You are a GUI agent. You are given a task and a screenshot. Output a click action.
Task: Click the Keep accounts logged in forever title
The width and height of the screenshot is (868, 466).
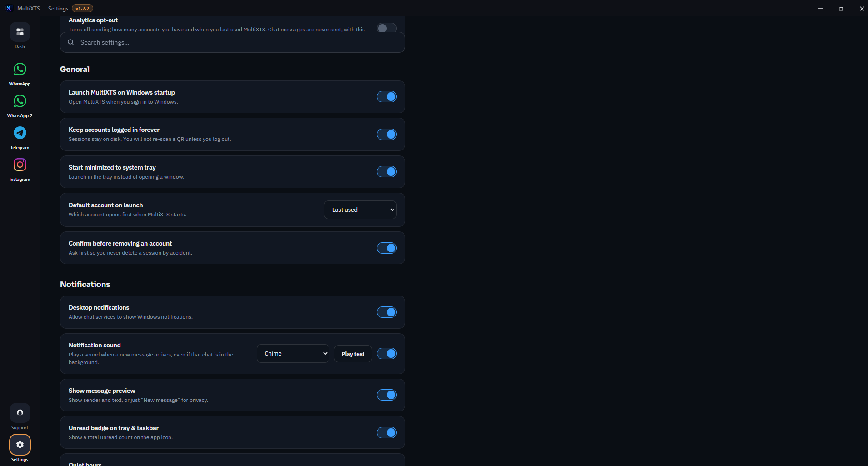[114, 130]
